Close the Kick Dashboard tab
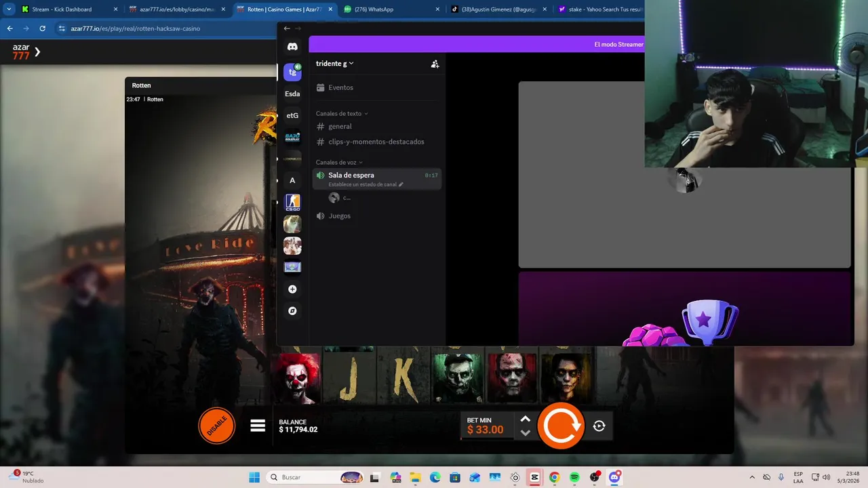Image resolution: width=868 pixels, height=488 pixels. (115, 9)
